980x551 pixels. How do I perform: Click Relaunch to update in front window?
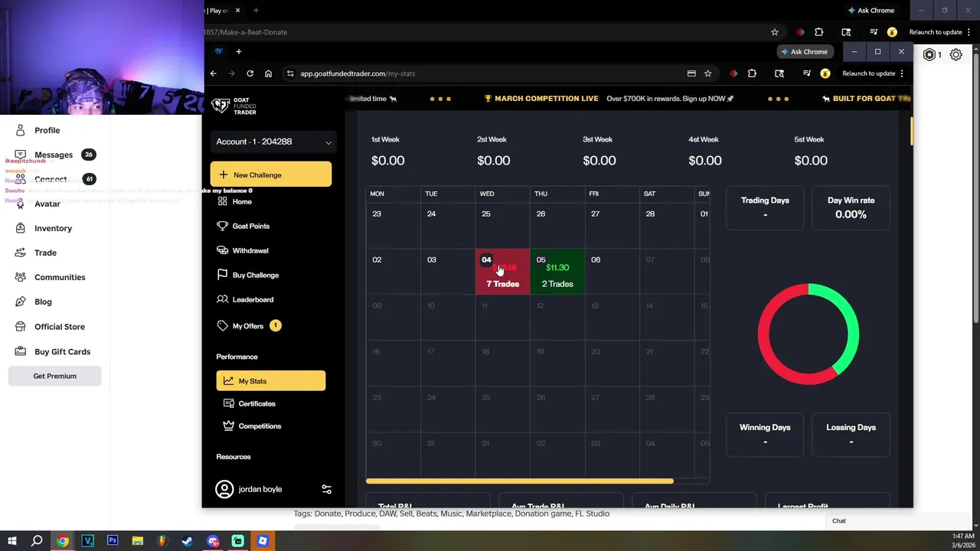tap(869, 73)
